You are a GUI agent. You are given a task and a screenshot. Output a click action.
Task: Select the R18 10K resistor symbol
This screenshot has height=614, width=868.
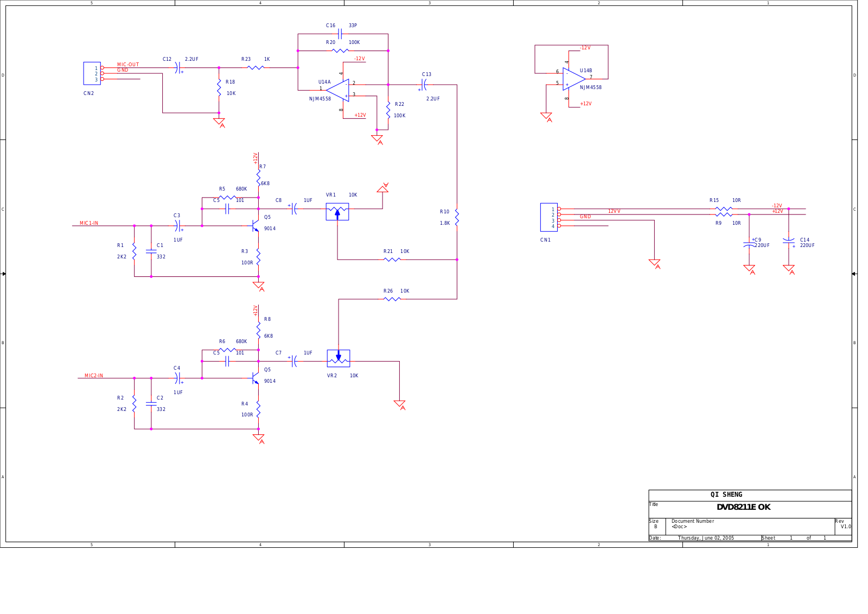(219, 87)
